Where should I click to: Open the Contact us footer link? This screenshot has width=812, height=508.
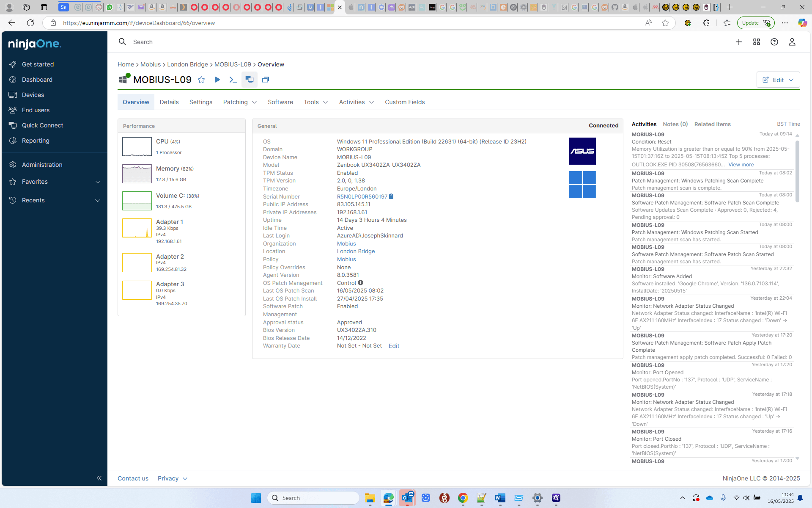pos(133,478)
